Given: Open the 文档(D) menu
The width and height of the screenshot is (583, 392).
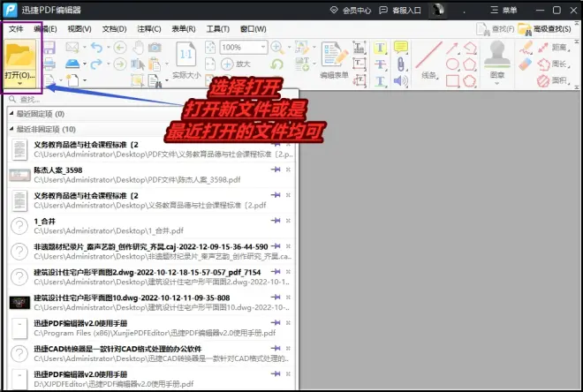Looking at the screenshot, I should 114,29.
